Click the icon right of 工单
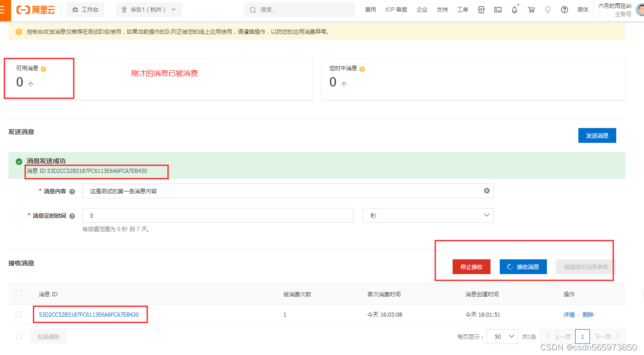The image size is (644, 355). 481,10
